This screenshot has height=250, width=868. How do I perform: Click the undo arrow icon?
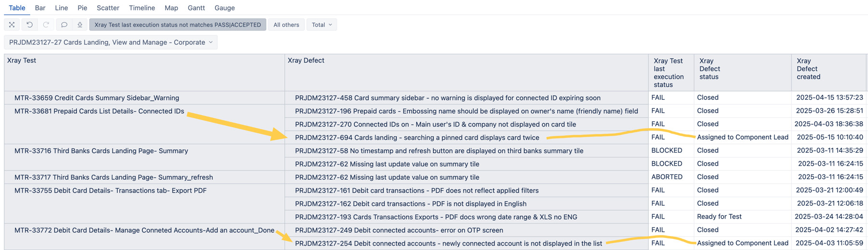pos(29,25)
